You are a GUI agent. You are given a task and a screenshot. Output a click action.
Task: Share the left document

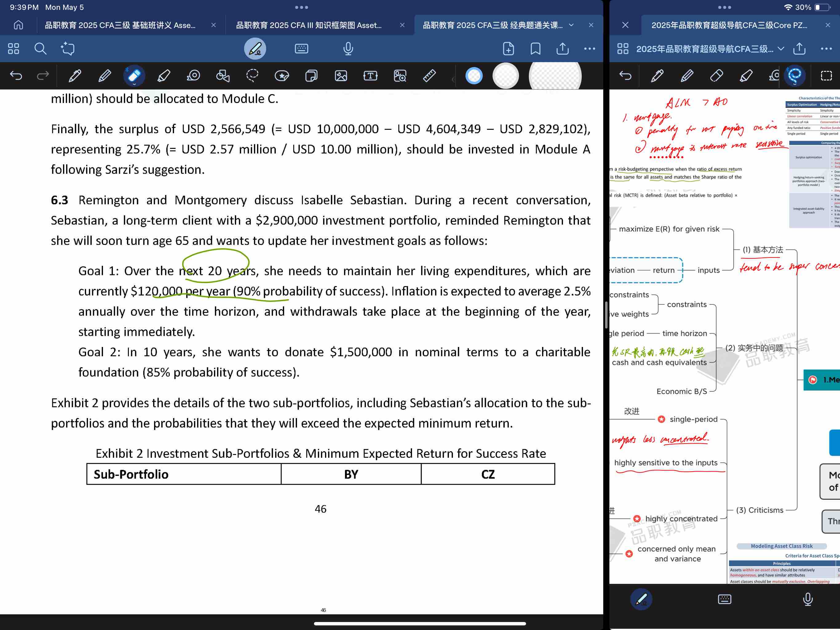coord(562,49)
